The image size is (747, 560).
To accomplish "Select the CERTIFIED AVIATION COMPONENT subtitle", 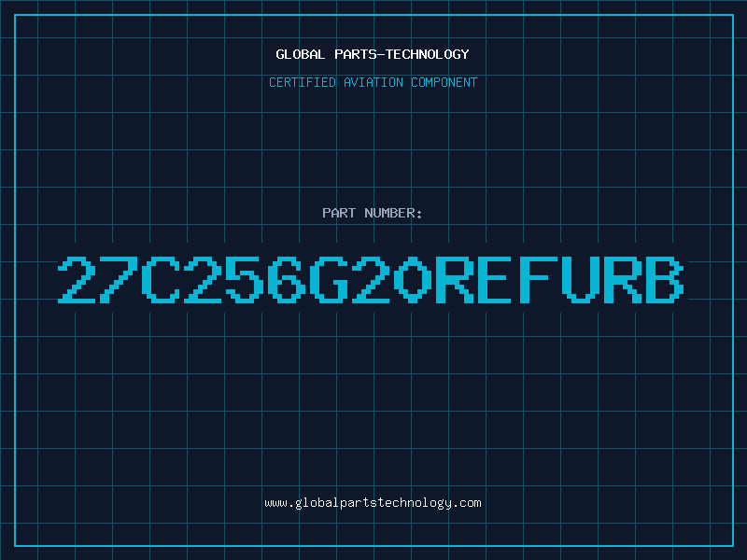I will tap(373, 82).
